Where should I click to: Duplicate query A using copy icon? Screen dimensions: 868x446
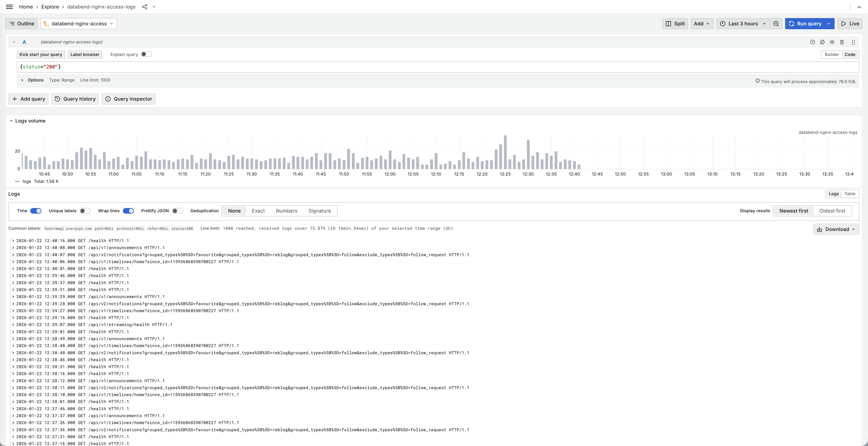tap(822, 42)
